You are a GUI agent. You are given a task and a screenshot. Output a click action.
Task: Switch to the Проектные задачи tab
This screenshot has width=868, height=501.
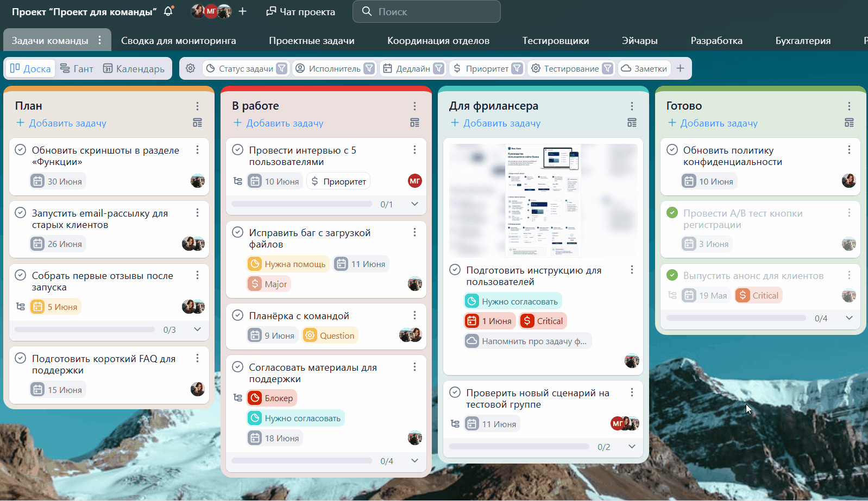point(312,41)
